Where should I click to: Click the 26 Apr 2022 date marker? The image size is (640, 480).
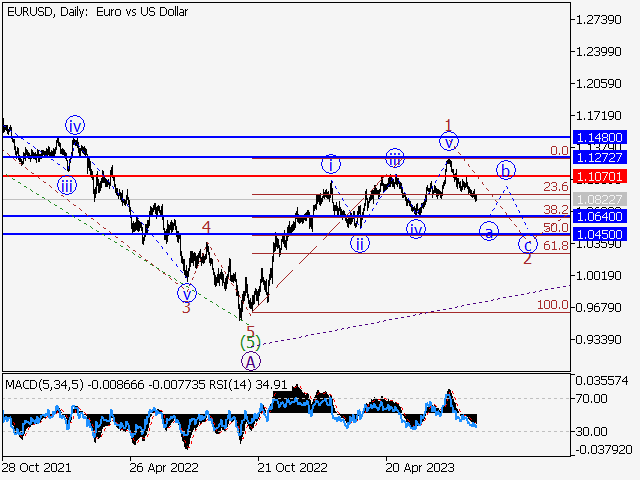164,468
